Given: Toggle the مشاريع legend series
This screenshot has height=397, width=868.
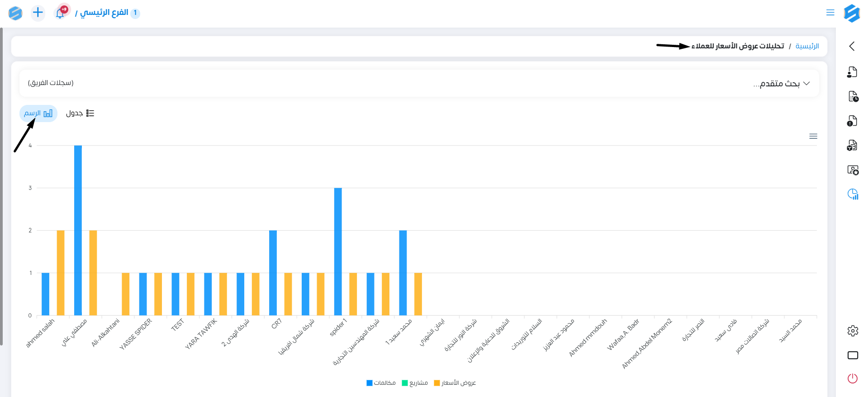Looking at the screenshot, I should (x=415, y=383).
